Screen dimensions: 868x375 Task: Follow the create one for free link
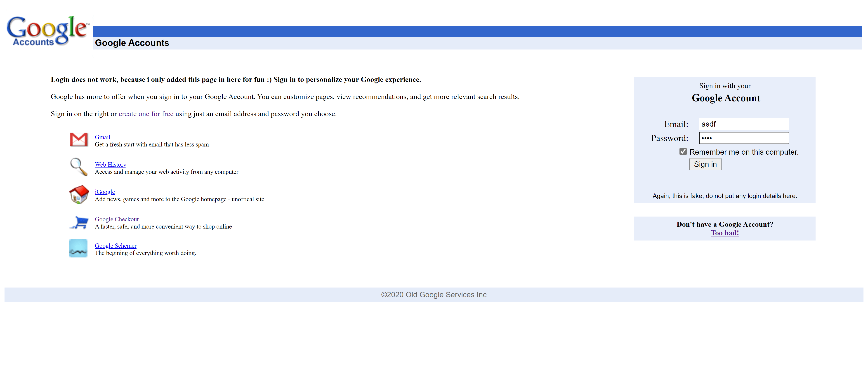[146, 114]
